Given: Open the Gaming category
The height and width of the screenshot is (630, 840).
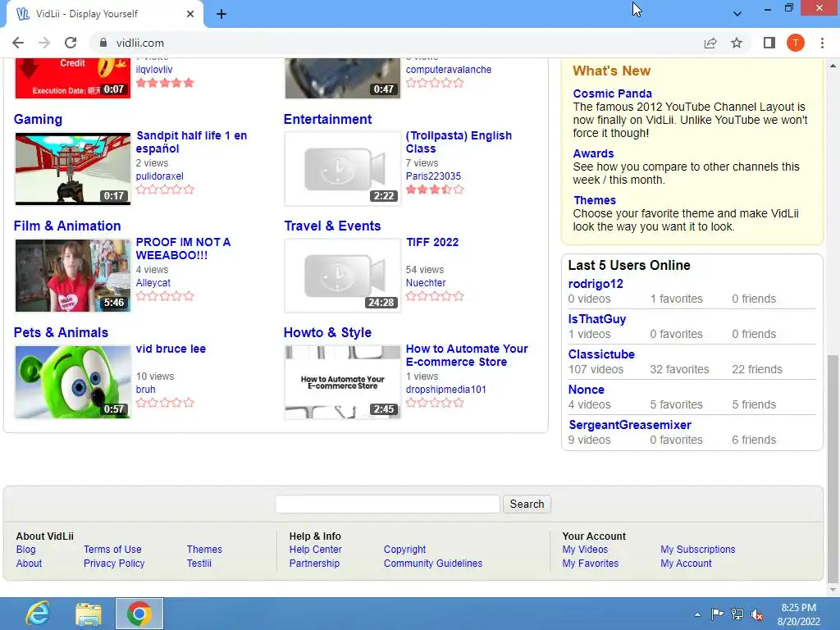Looking at the screenshot, I should (x=38, y=119).
